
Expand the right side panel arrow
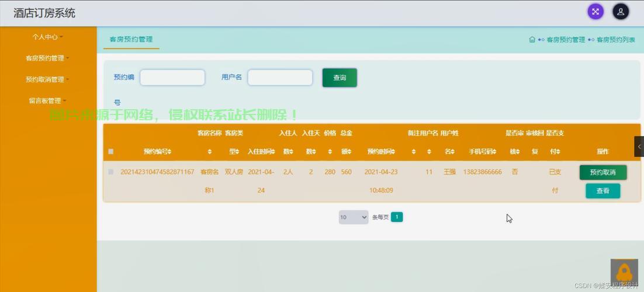(639, 147)
